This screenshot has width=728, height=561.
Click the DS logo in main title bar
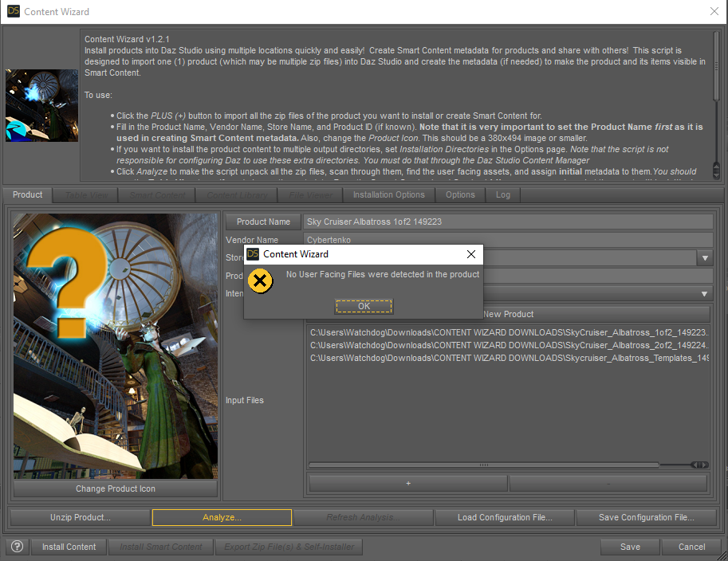14,11
